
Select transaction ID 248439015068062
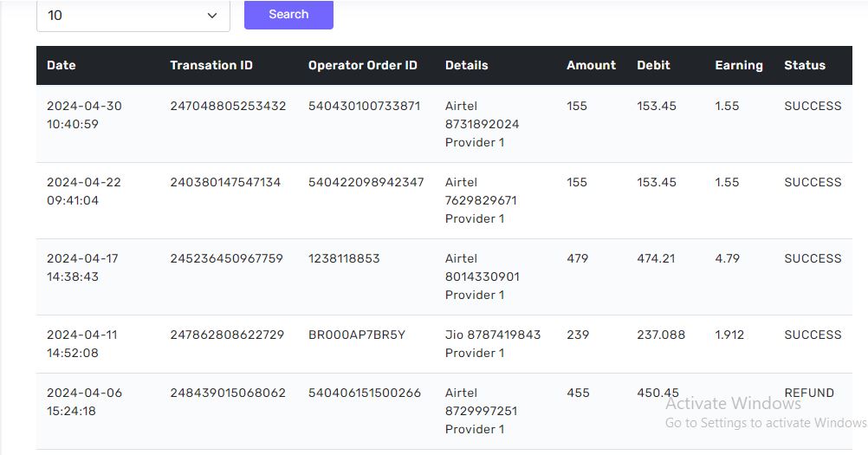(228, 393)
